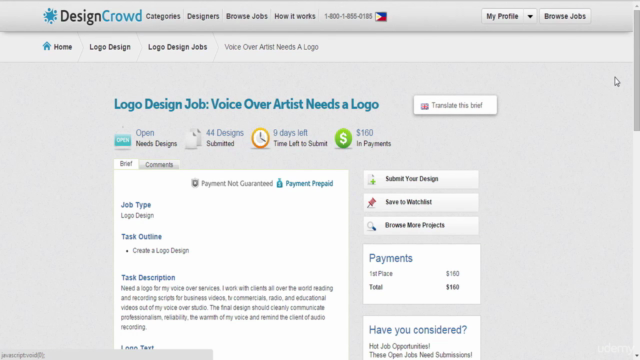Viewport: 640px width, 360px height.
Task: Open Browse Jobs in the top navigation
Action: pos(247,16)
